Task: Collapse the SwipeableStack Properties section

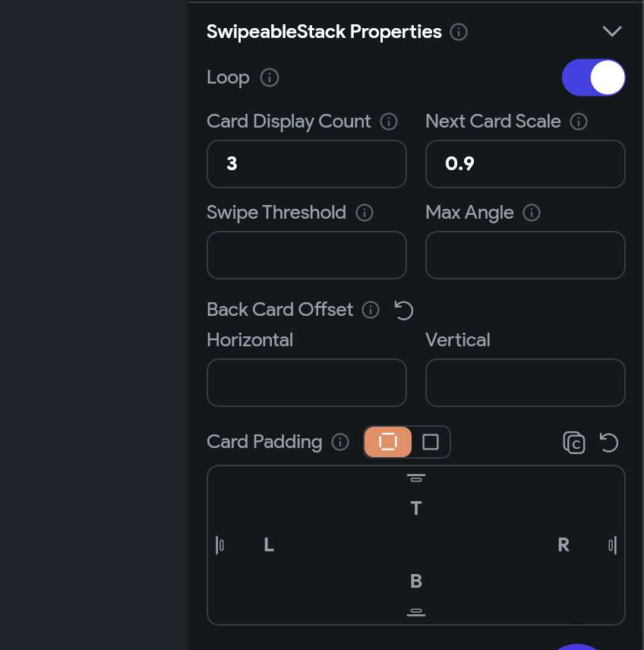Action: 612,31
